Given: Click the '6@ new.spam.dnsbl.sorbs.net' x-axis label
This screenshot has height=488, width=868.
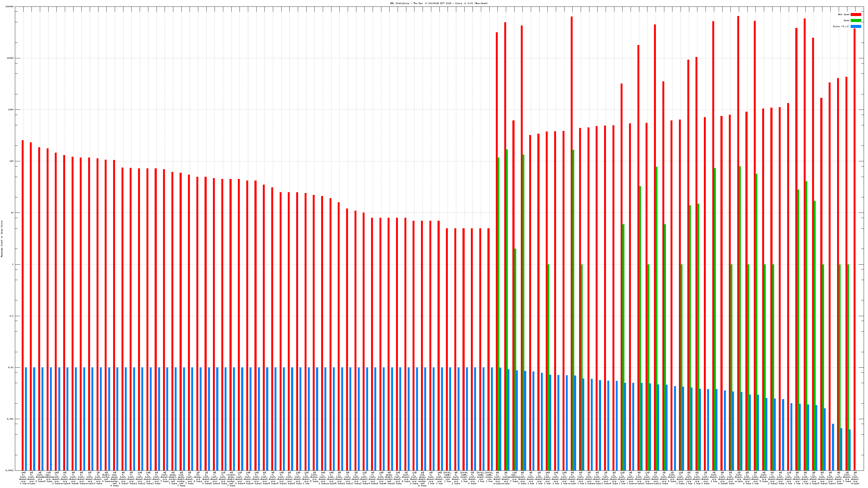Looking at the screenshot, I should pyautogui.click(x=114, y=479).
